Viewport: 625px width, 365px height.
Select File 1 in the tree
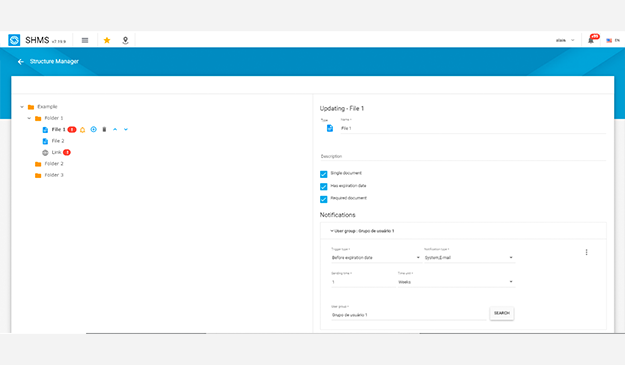tap(59, 130)
